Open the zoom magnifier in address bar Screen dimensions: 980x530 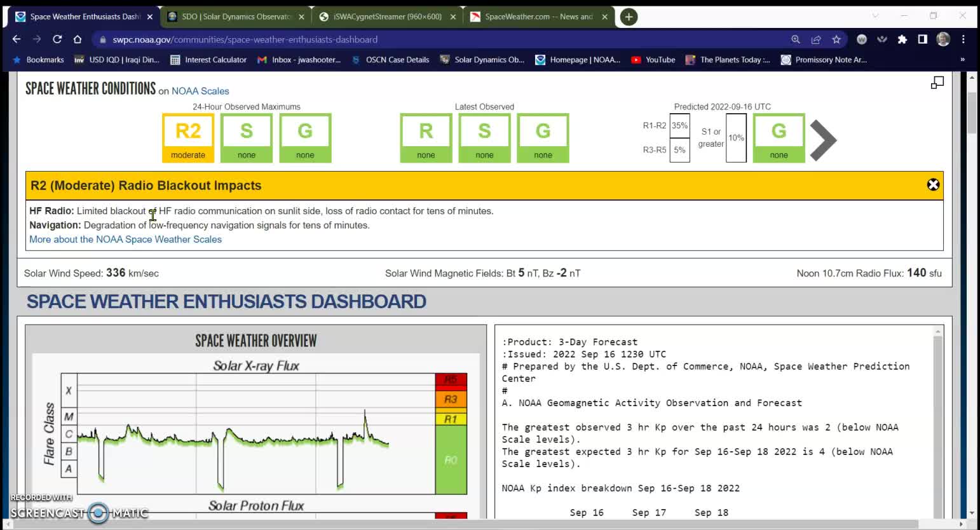796,39
